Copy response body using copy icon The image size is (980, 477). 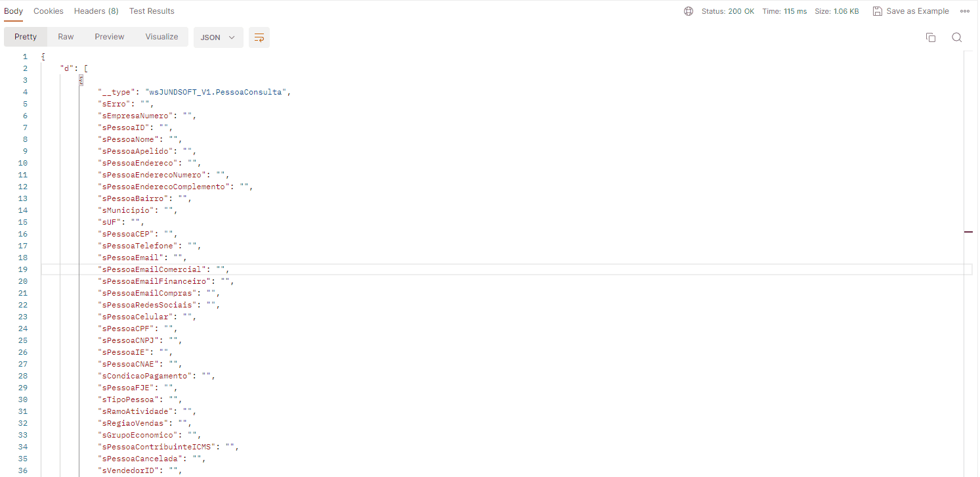[930, 37]
